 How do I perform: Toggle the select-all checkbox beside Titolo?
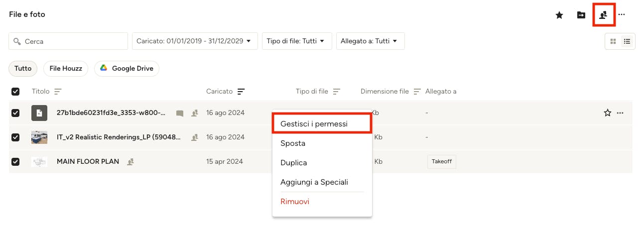[15, 92]
